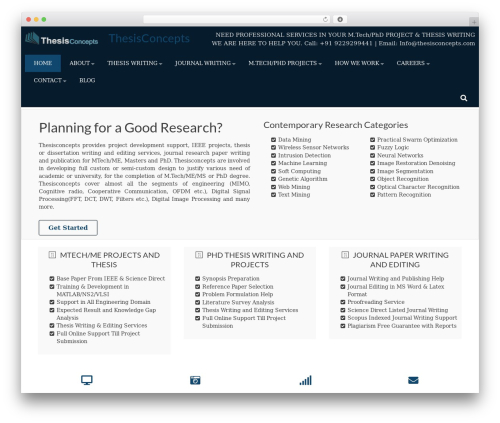500x423 pixels.
Task: Click the bar chart signal icon
Action: (306, 380)
